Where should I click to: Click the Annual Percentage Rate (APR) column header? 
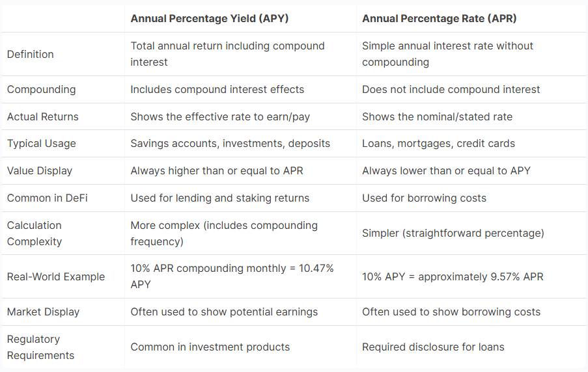(439, 19)
